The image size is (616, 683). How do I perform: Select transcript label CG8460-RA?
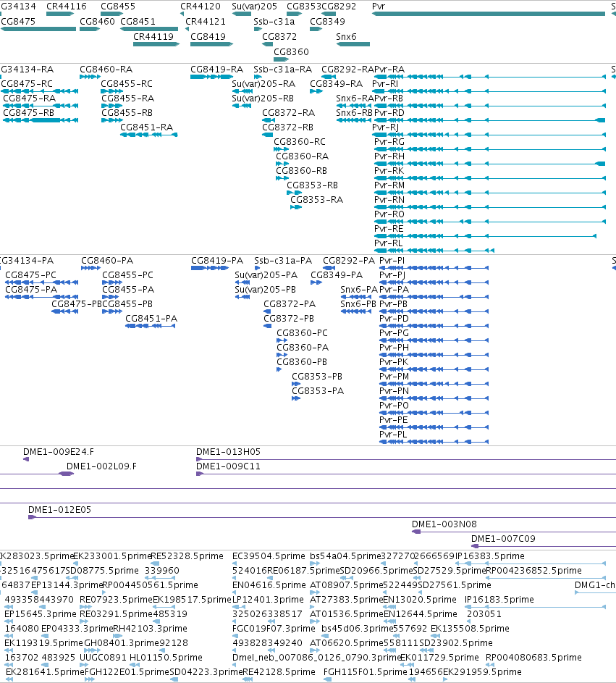pos(106,70)
